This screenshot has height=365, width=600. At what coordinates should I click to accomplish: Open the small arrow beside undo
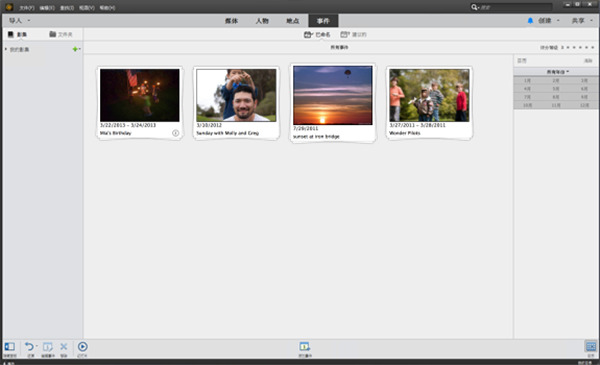(x=37, y=346)
